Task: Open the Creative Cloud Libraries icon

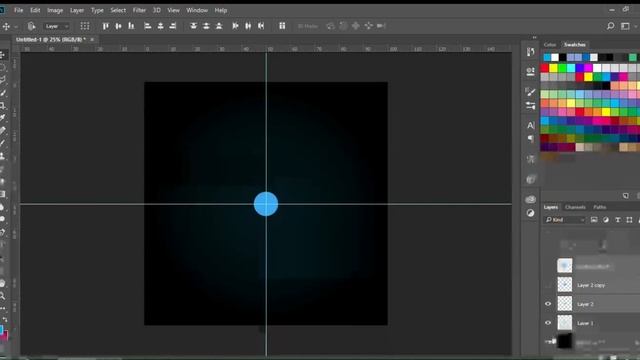Action: coord(530,199)
